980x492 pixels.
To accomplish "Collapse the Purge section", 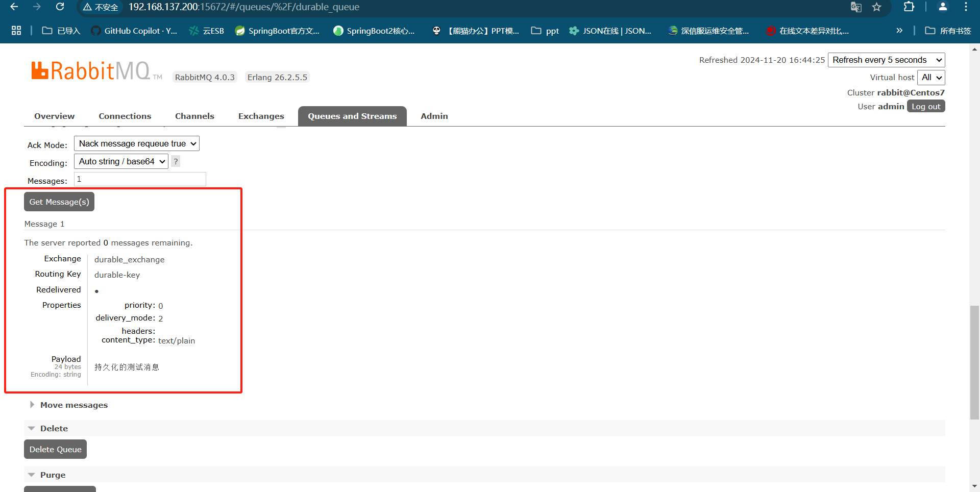I will pyautogui.click(x=47, y=475).
